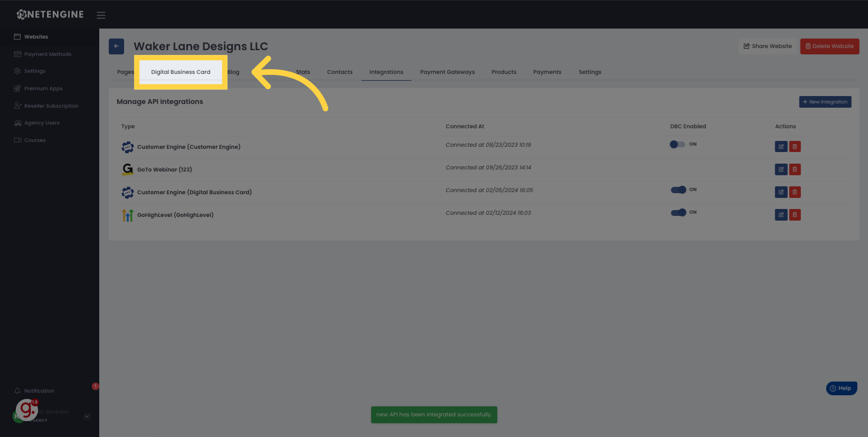Open the Payment Gateways tab

447,72
